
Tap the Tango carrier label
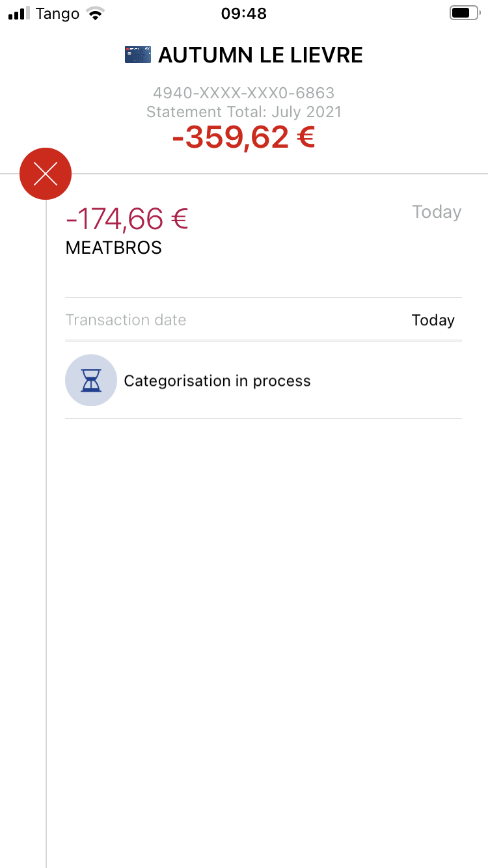[x=57, y=14]
